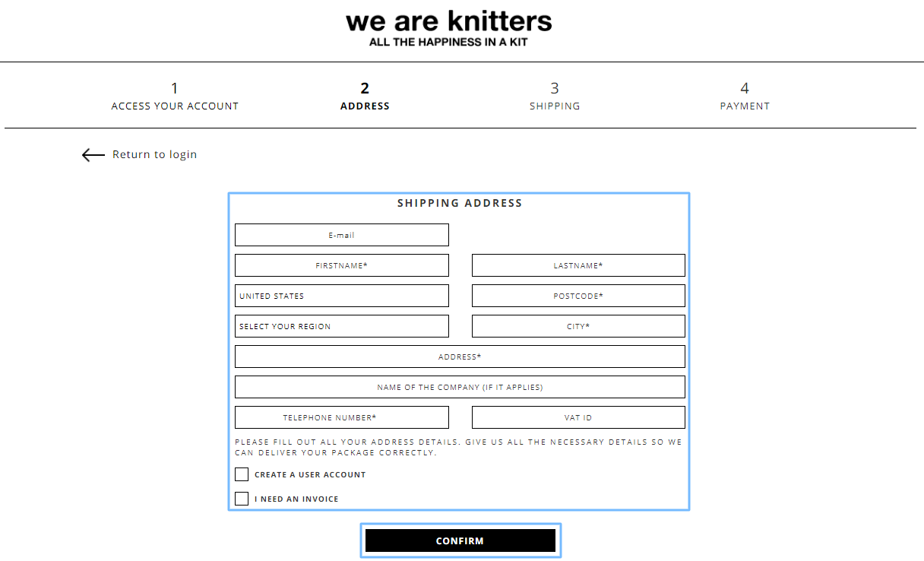The image size is (924, 561).
Task: Focus the E-mail input field
Action: click(342, 235)
